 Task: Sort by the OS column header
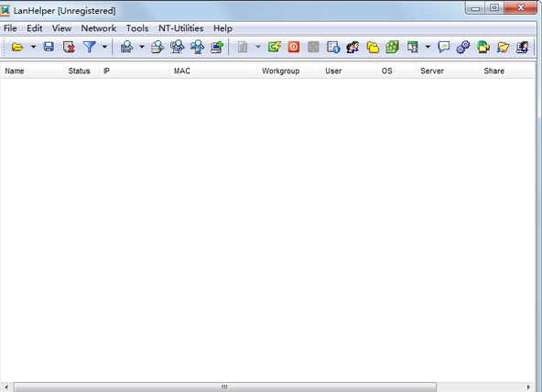point(396,71)
